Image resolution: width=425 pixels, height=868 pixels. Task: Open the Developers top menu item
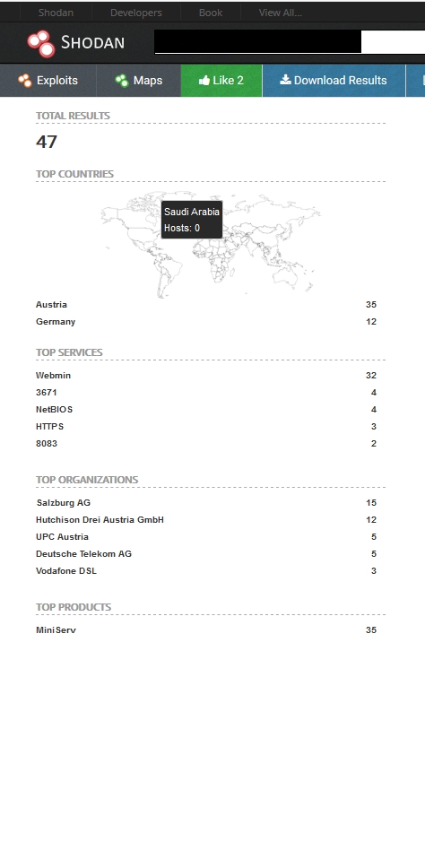click(x=136, y=13)
